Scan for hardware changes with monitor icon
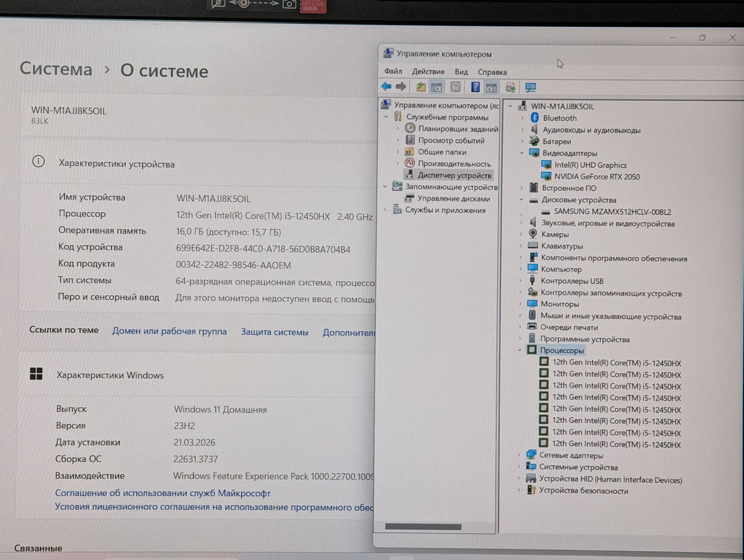The width and height of the screenshot is (744, 560). (x=530, y=88)
